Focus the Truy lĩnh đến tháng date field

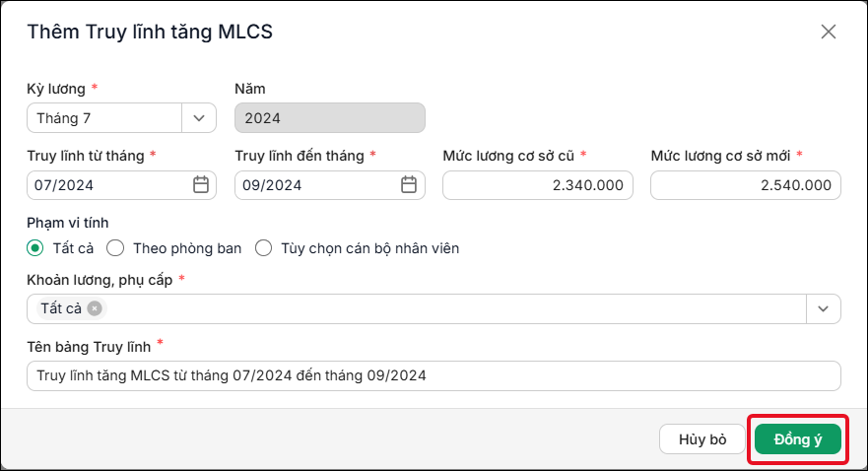(329, 185)
